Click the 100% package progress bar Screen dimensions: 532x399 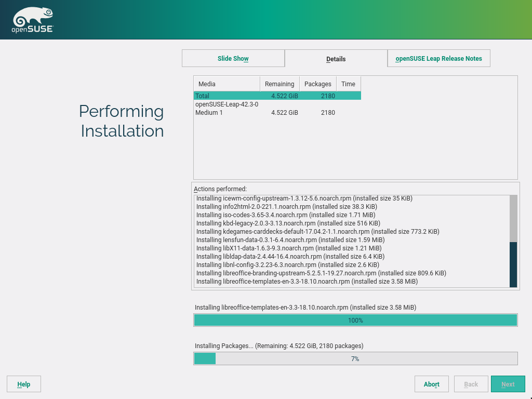coord(355,320)
